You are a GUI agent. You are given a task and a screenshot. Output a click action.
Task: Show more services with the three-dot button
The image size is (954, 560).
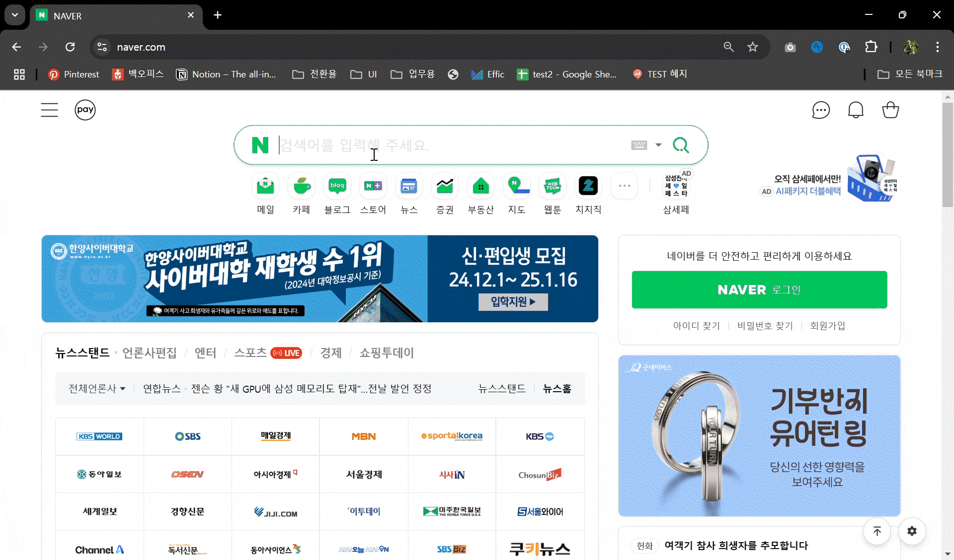click(x=625, y=186)
